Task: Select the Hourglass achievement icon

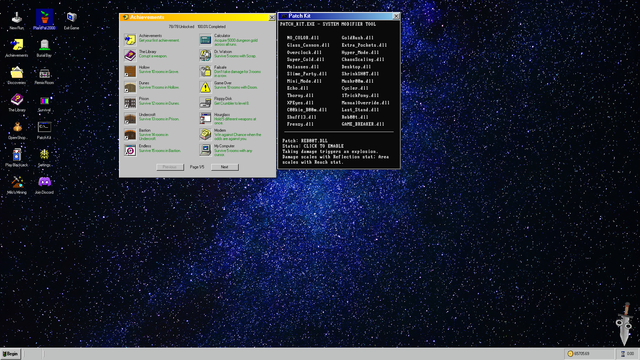Action: [x=205, y=118]
